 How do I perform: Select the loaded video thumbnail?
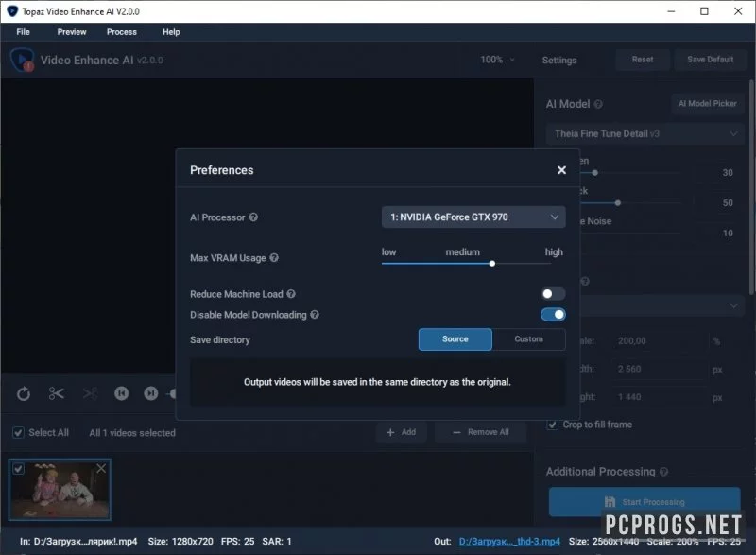click(x=60, y=490)
